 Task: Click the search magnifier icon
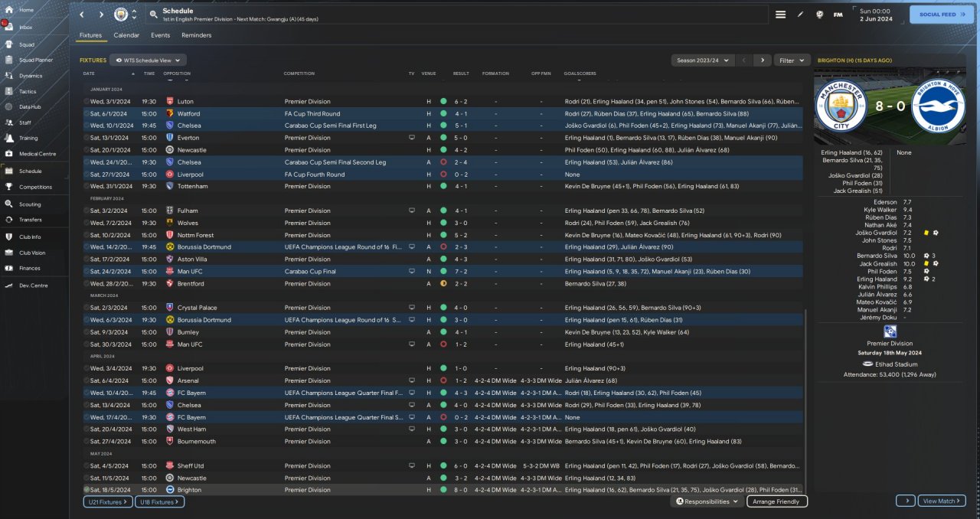(x=153, y=15)
